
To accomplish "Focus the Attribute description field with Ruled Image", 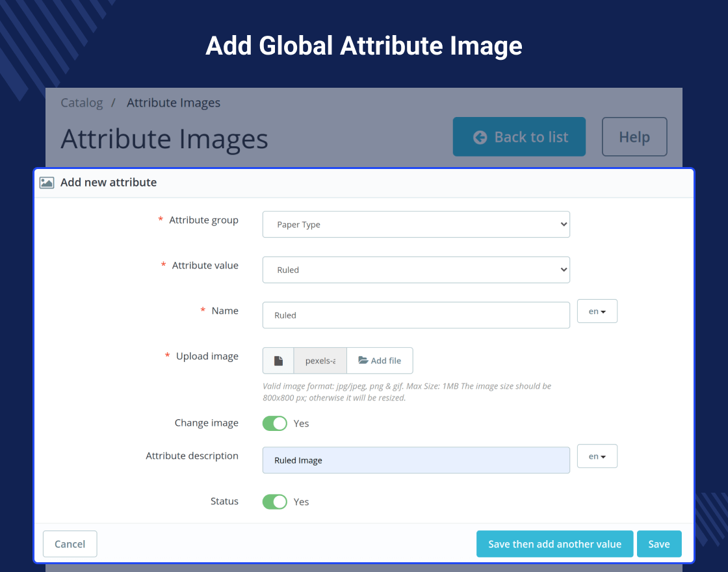I will pos(416,460).
